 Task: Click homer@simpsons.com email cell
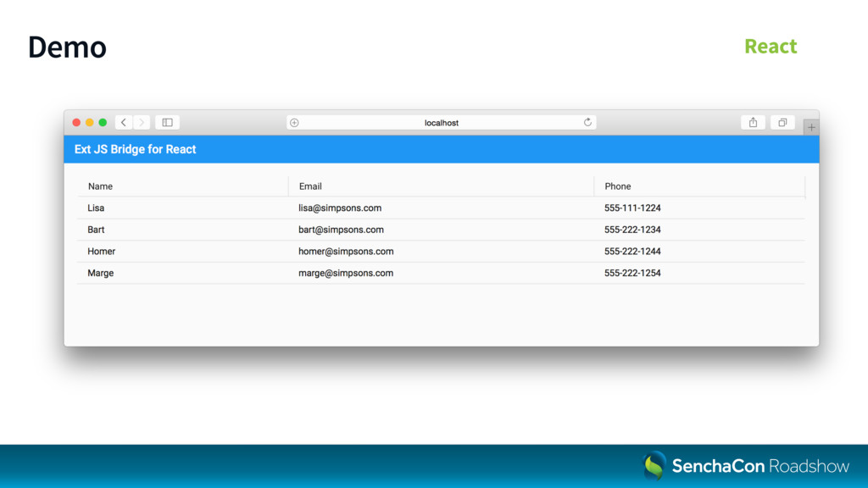pyautogui.click(x=441, y=251)
